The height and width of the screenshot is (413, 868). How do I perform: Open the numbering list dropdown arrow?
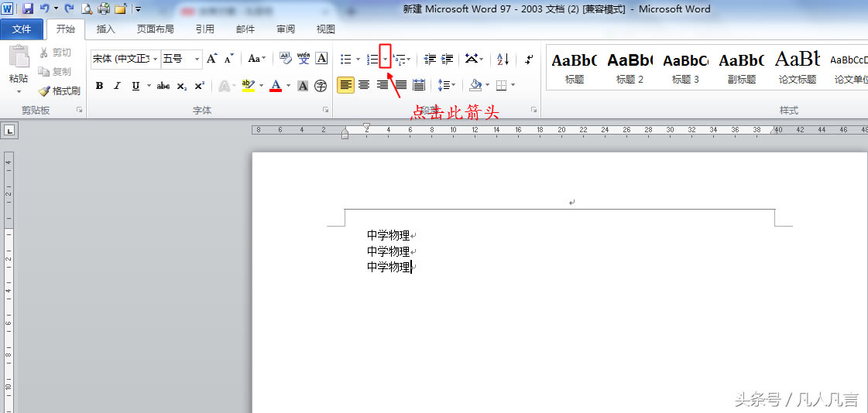pos(385,59)
